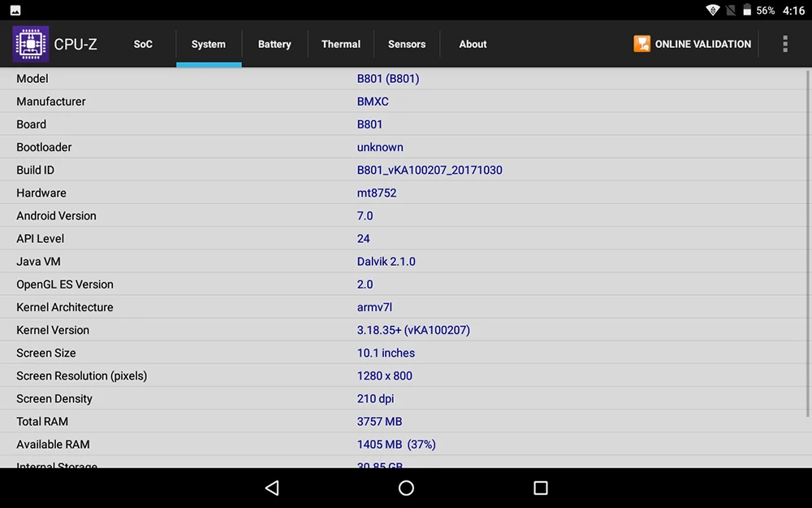Click the value 210 dpi
812x508 pixels.
coord(375,398)
